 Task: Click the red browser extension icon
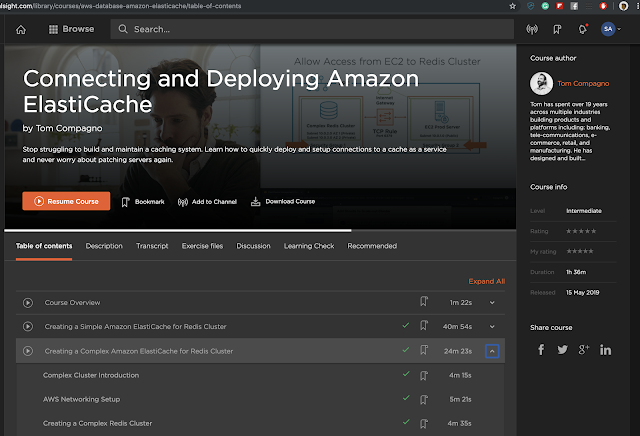(603, 6)
